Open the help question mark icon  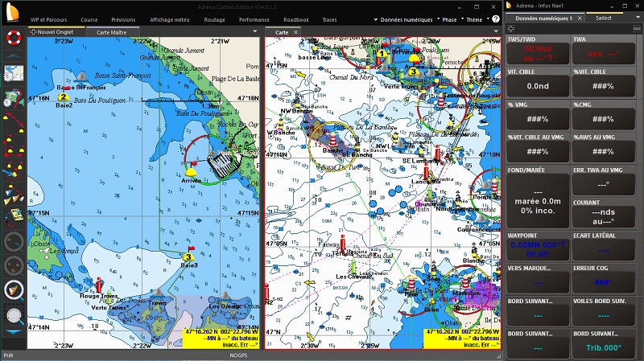(496, 18)
